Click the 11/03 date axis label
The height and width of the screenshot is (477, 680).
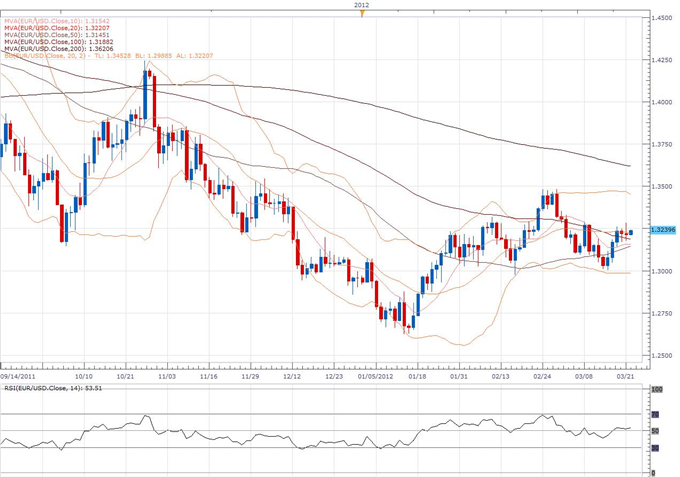pos(165,378)
